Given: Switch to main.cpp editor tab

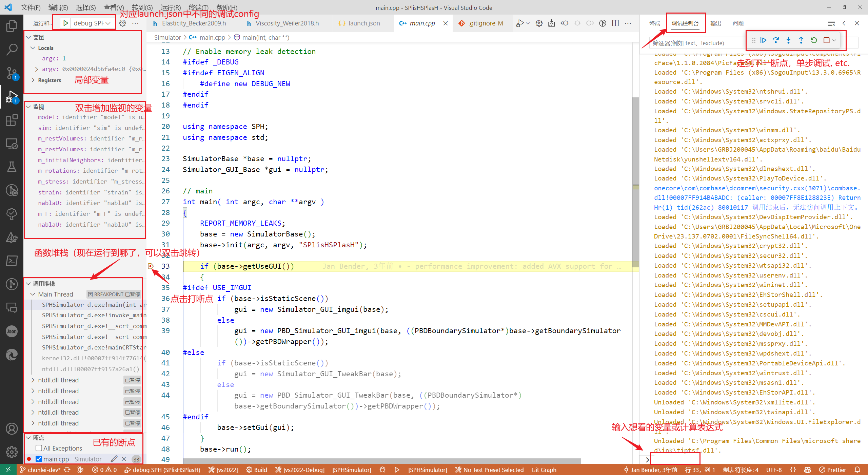Looking at the screenshot, I should click(418, 23).
